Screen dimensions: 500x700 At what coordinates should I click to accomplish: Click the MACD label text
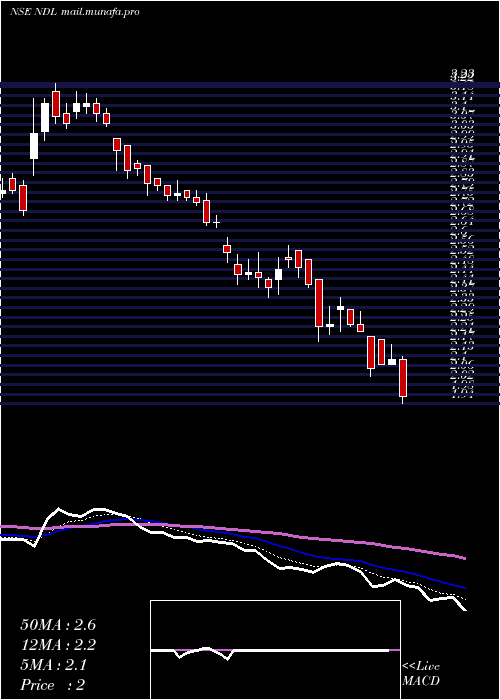click(x=421, y=681)
